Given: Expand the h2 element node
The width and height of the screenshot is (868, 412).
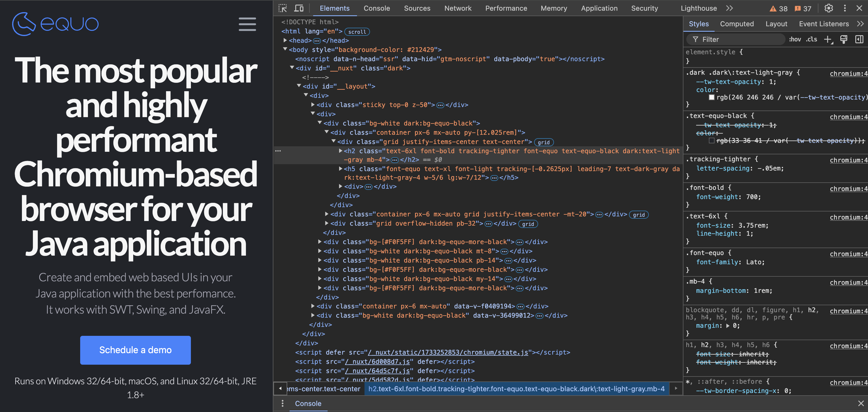Looking at the screenshot, I should [x=340, y=151].
